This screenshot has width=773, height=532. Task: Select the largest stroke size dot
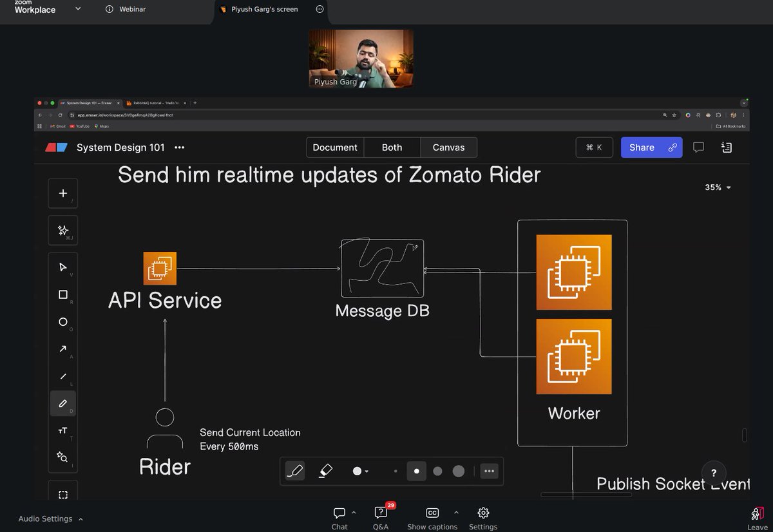(459, 471)
